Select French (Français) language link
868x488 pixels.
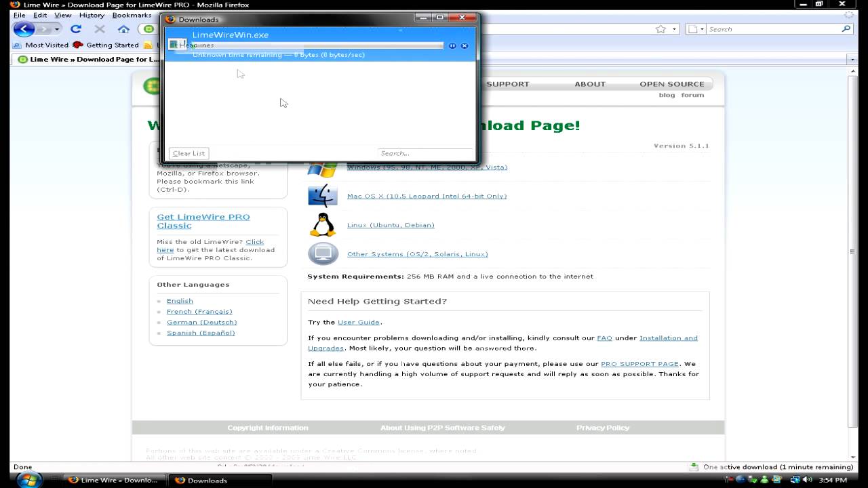(199, 312)
